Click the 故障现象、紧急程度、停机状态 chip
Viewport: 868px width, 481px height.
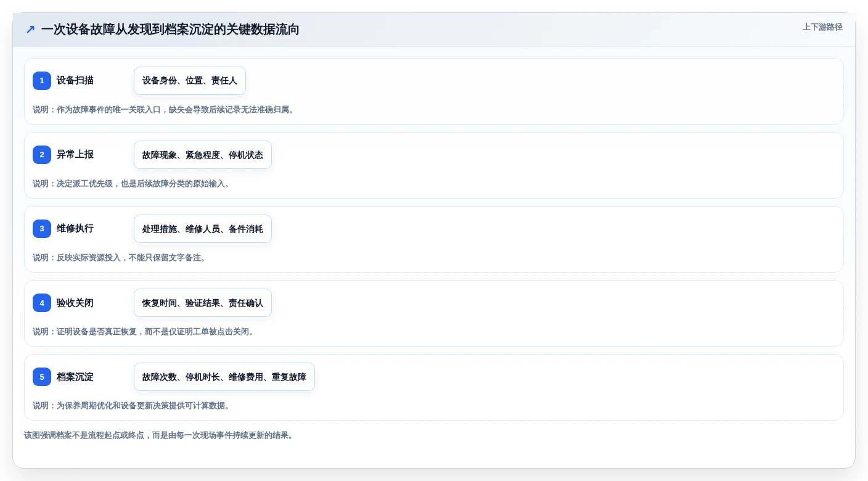point(203,155)
